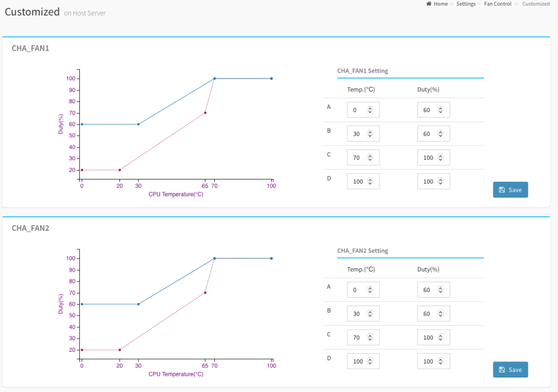Click CHA_FAN2 chart red point at 20°C
This screenshot has height=392, width=558.
coord(119,350)
